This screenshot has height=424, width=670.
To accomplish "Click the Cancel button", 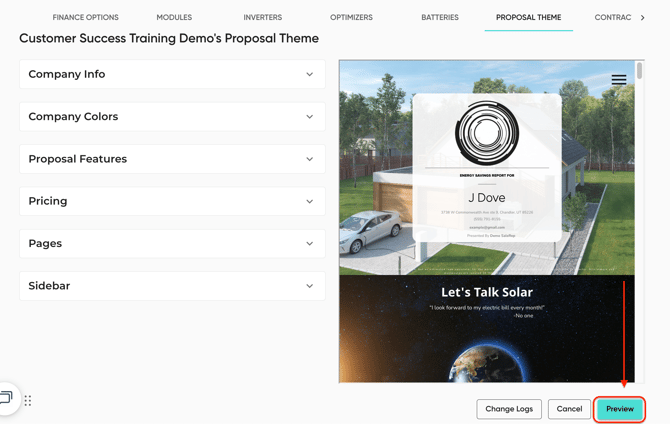I will pyautogui.click(x=569, y=409).
